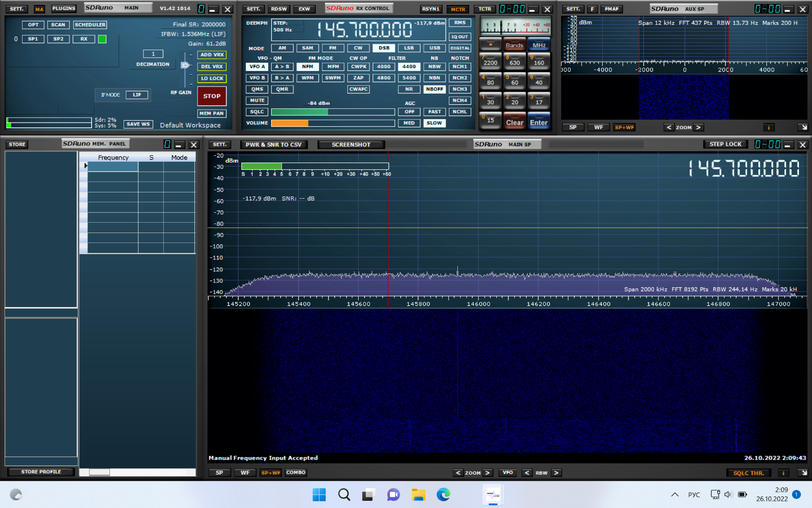Select the 15 band keypad button
This screenshot has width=812, height=508.
tap(490, 121)
